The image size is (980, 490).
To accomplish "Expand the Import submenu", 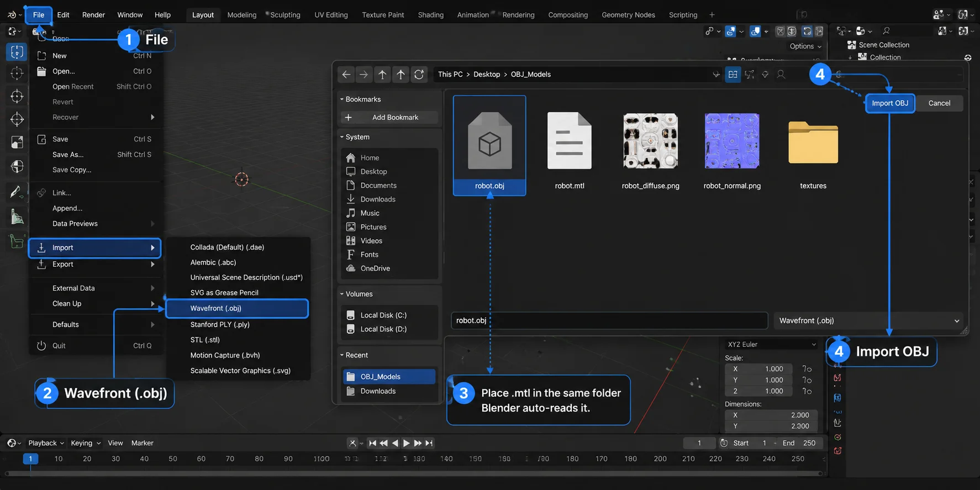I will pos(94,248).
